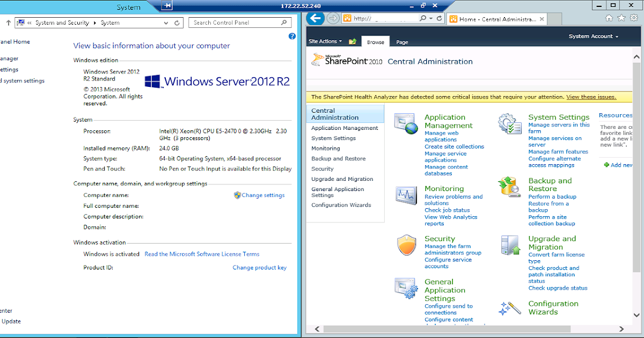Open the browser Home page icon

(609, 18)
